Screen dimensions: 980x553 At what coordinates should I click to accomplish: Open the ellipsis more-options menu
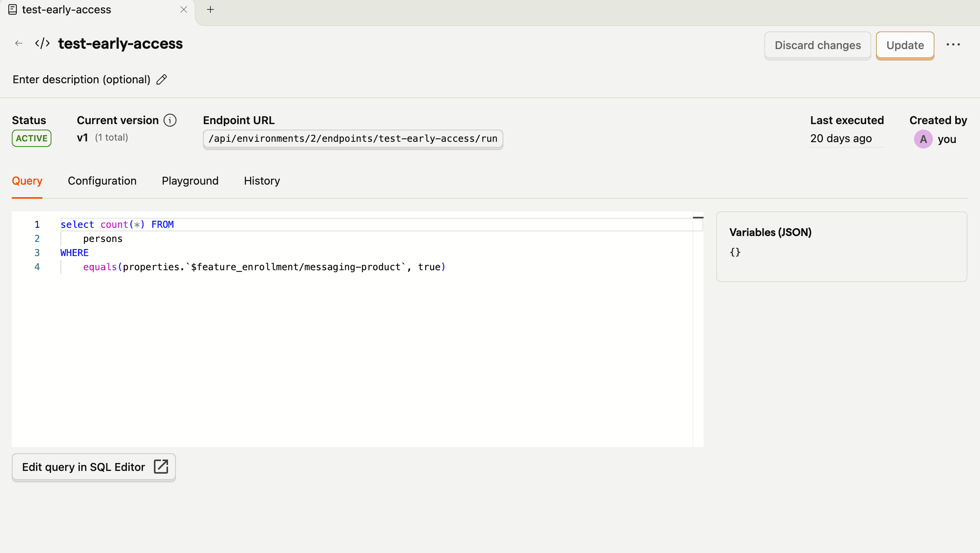point(954,45)
